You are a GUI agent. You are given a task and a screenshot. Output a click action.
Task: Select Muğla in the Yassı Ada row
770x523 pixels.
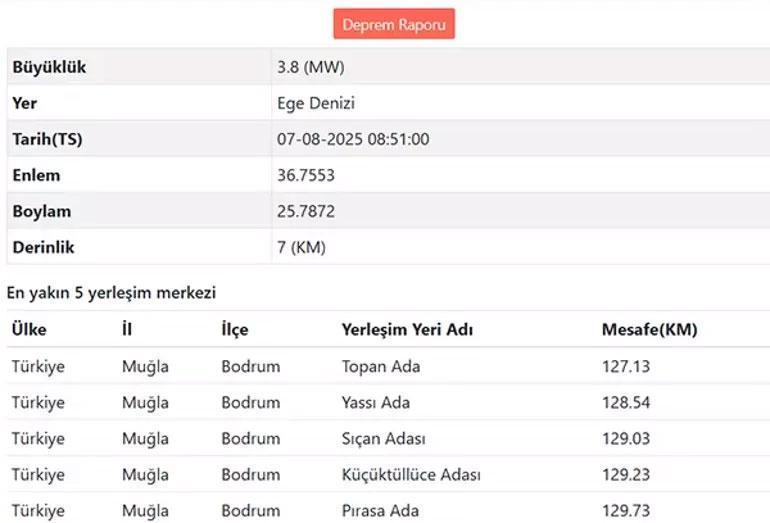click(145, 403)
